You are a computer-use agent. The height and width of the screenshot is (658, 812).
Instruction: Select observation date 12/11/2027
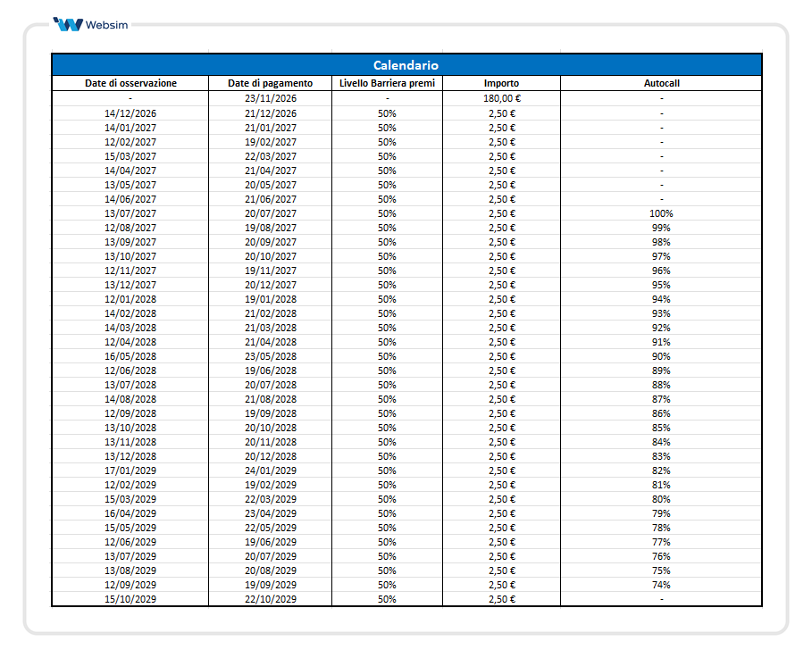[130, 271]
